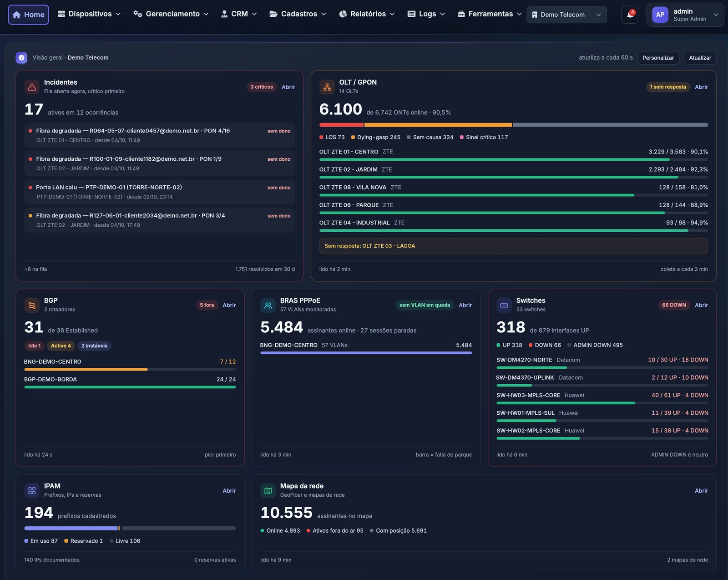Open incident for cliente1182 fibra degradada
This screenshot has width=728, height=580.
pyautogui.click(x=159, y=163)
